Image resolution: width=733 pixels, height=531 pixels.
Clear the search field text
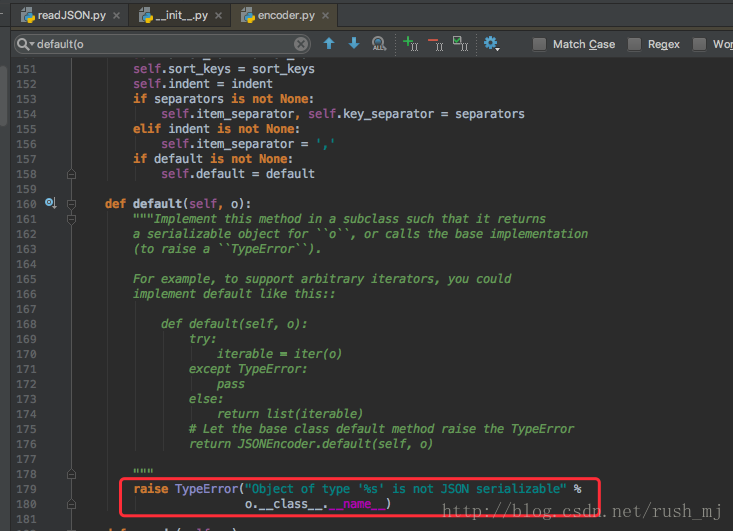pyautogui.click(x=301, y=44)
